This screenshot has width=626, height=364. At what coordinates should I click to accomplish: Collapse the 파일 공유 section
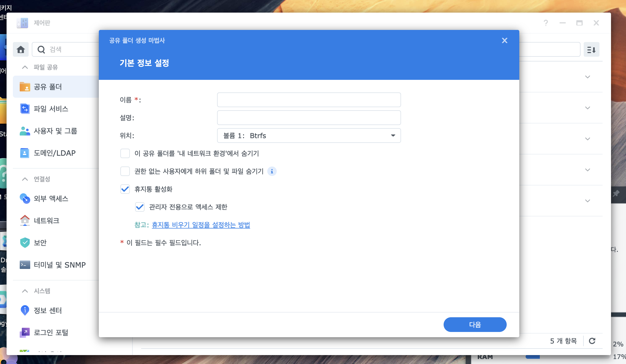(25, 67)
